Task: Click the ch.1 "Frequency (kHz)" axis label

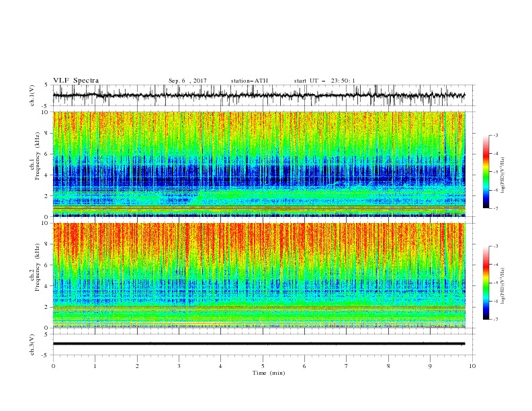Action: (x=38, y=156)
